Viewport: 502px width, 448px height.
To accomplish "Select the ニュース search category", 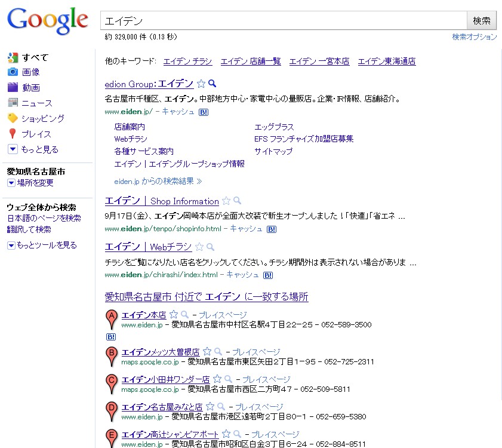I will (37, 103).
